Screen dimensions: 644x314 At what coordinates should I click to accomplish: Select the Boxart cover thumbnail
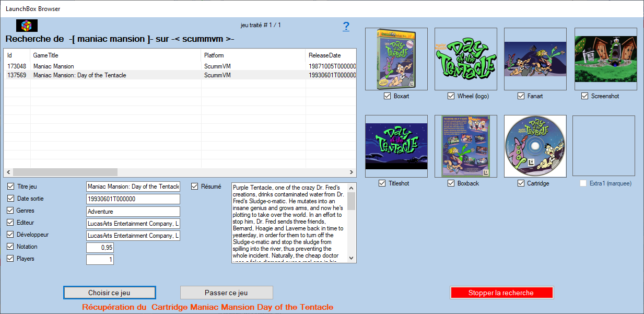[x=395, y=59]
